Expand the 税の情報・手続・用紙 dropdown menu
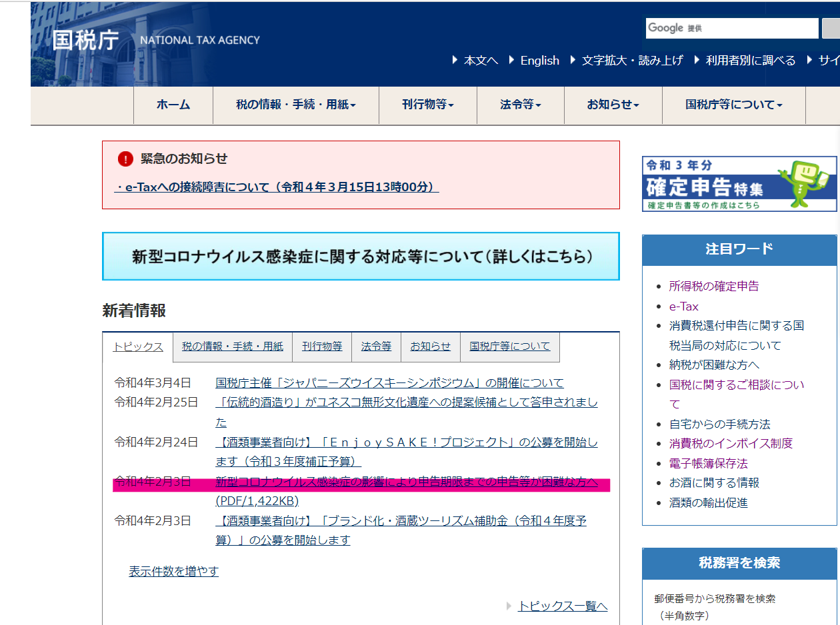The width and height of the screenshot is (840, 625). (295, 105)
